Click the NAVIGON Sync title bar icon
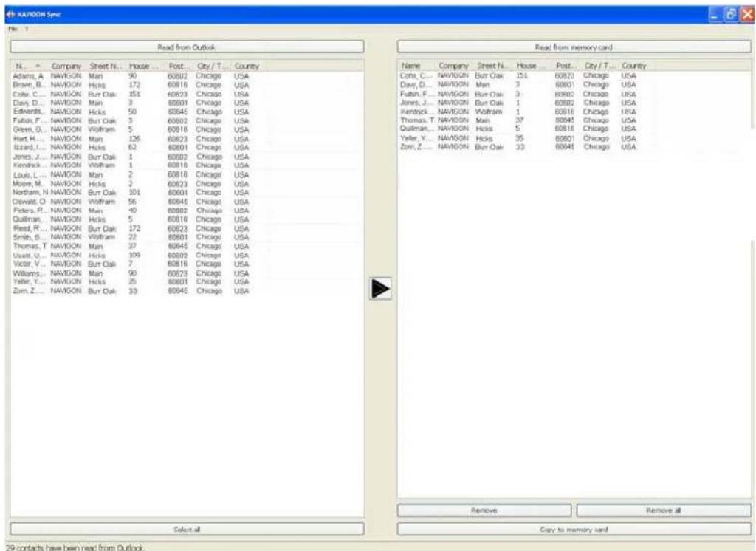The image size is (756, 551). (x=10, y=15)
